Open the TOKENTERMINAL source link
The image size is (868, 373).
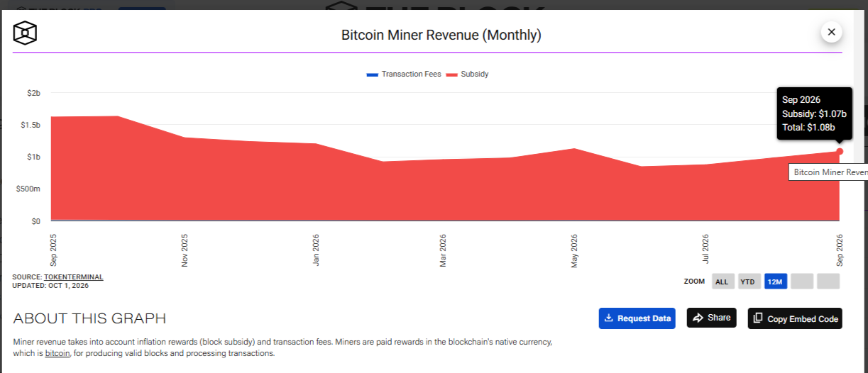click(74, 277)
